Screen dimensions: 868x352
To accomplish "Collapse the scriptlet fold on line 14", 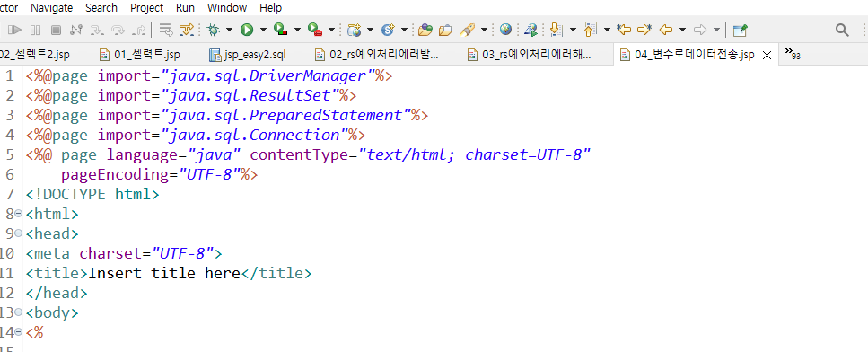I will point(18,333).
